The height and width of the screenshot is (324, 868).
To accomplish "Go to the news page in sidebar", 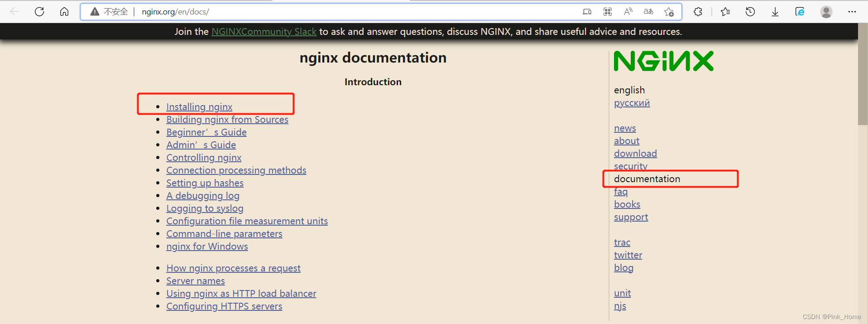I will tap(625, 128).
